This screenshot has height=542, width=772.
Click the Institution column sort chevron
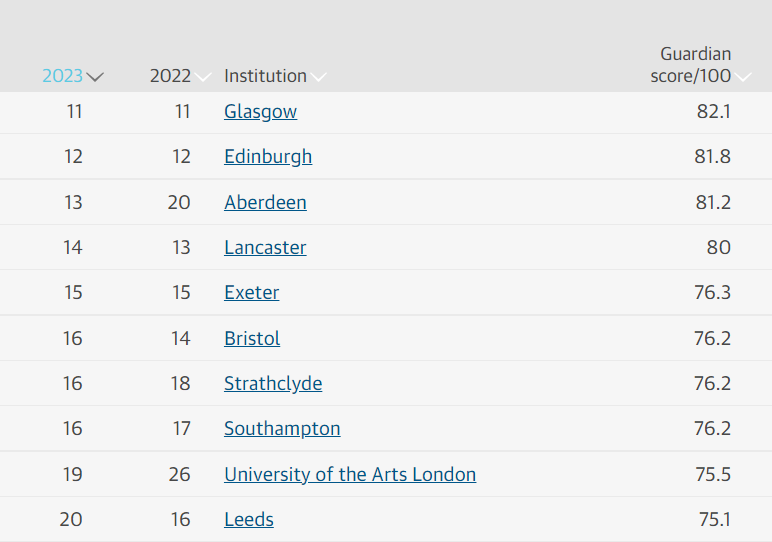tap(319, 77)
